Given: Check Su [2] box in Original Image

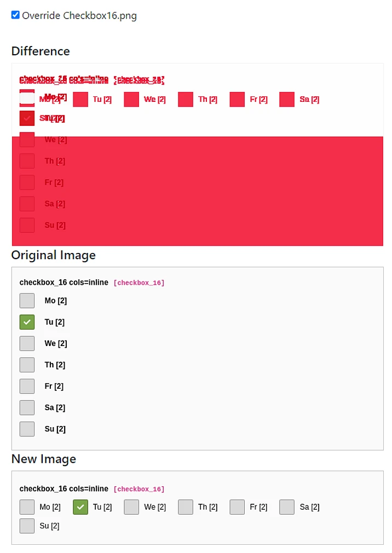Looking at the screenshot, I should pos(27,429).
